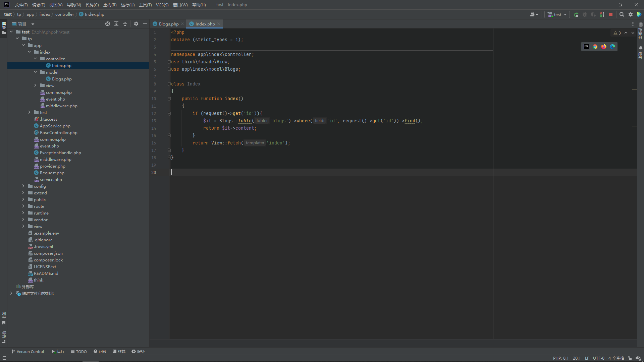Image resolution: width=644 pixels, height=362 pixels.
Task: Open the database tool window icon
Action: [x=640, y=25]
